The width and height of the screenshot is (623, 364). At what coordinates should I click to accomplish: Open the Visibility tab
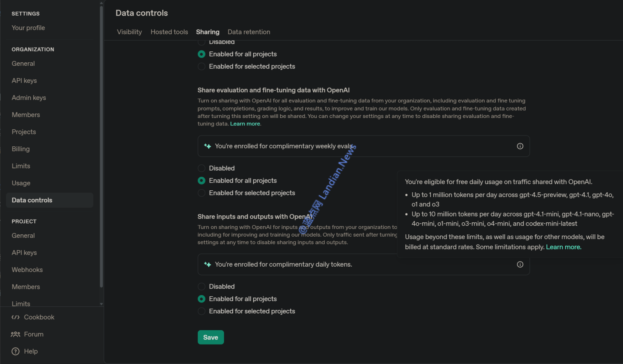pos(129,32)
